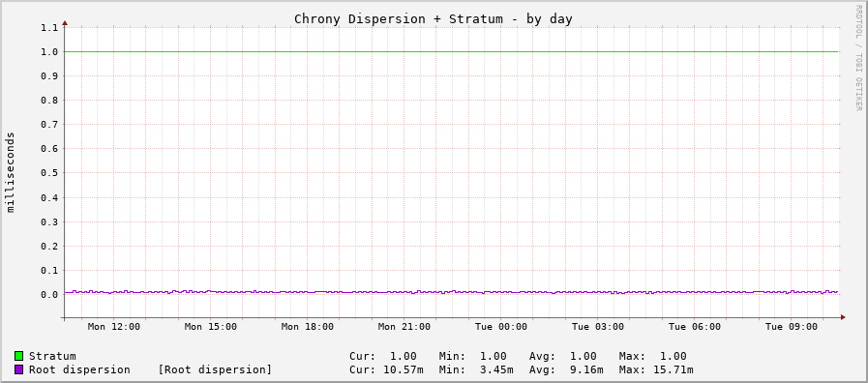Image resolution: width=868 pixels, height=383 pixels.
Task: Click the y-axis value '0.2'
Action: [49, 247]
